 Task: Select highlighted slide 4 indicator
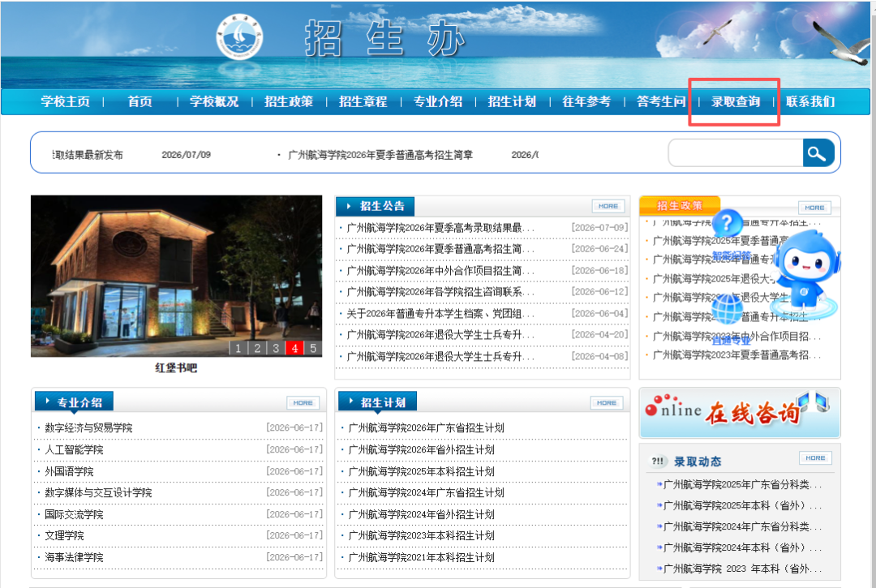coord(294,349)
